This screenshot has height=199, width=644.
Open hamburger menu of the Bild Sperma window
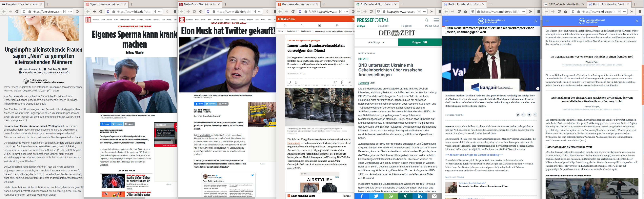coord(175,12)
